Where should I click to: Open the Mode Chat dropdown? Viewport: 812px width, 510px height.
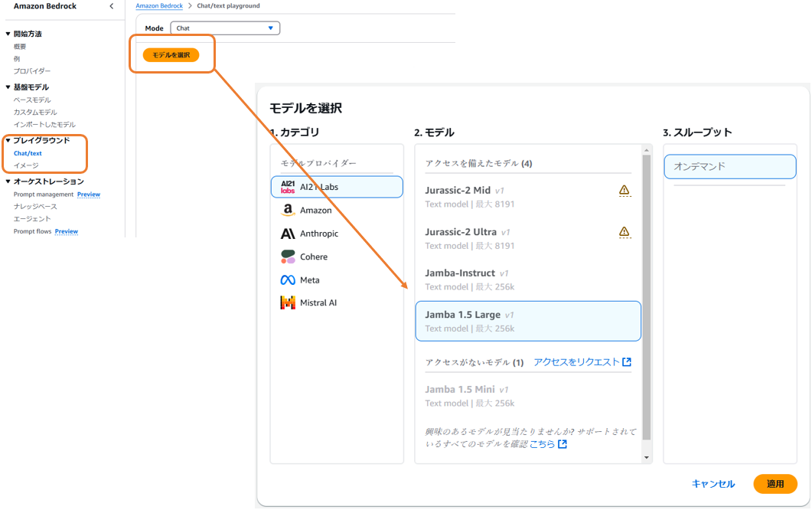pos(225,28)
